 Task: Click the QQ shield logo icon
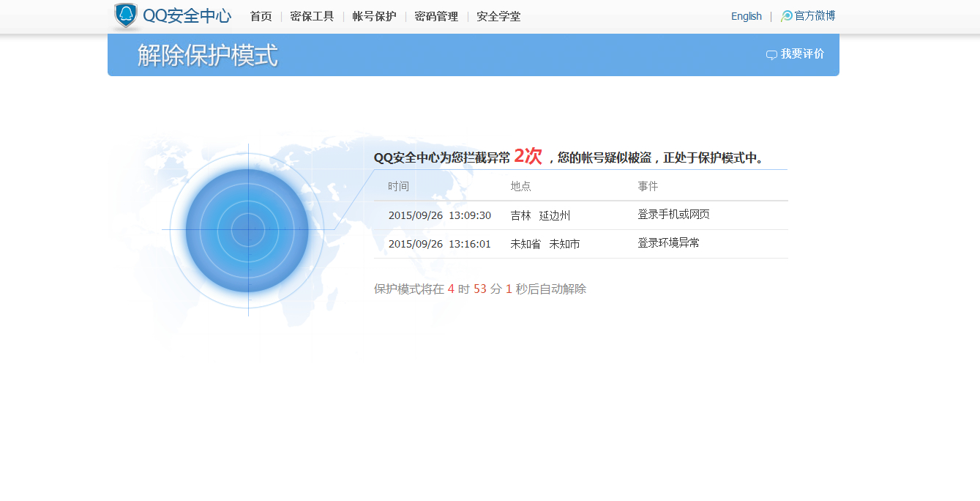click(x=126, y=15)
